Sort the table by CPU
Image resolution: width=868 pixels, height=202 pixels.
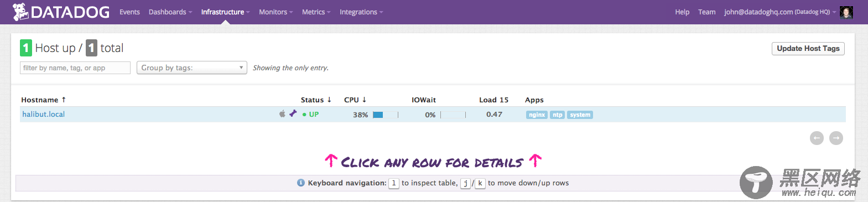[355, 100]
